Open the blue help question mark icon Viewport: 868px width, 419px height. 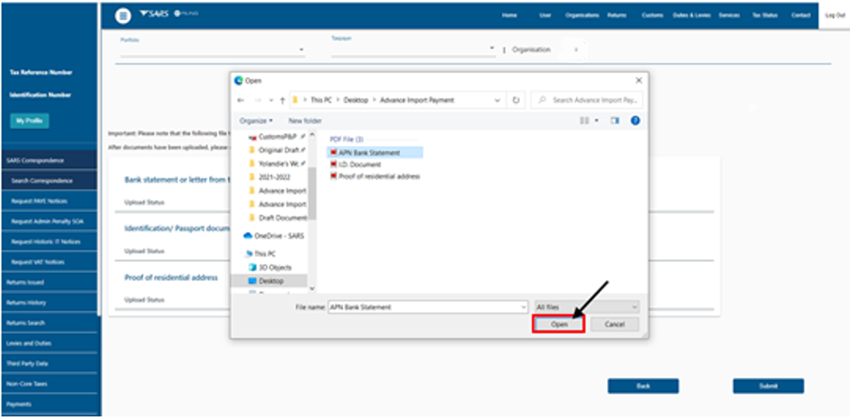[x=635, y=121]
